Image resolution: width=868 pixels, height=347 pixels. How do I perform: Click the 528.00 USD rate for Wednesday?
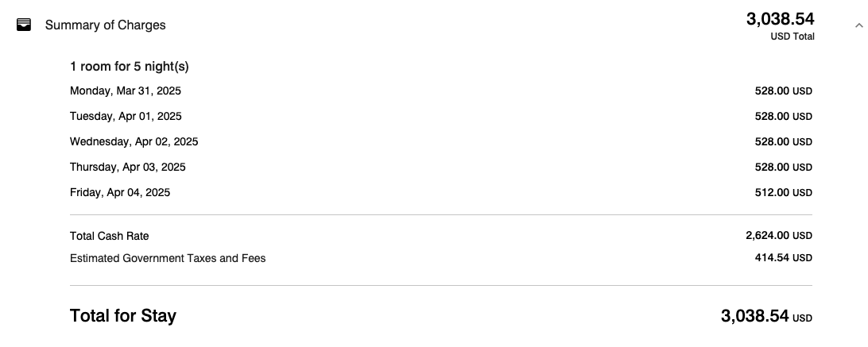tap(783, 141)
